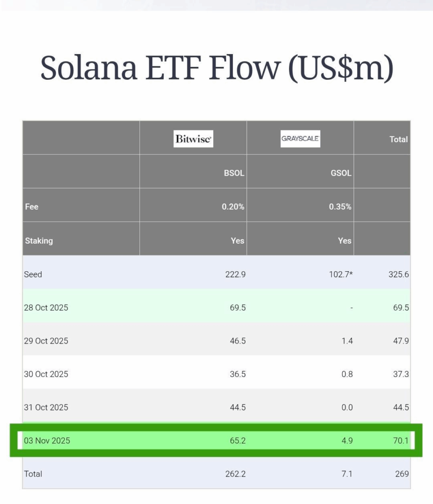
Task: Select the 262.2 BSOL total value
Action: [234, 474]
